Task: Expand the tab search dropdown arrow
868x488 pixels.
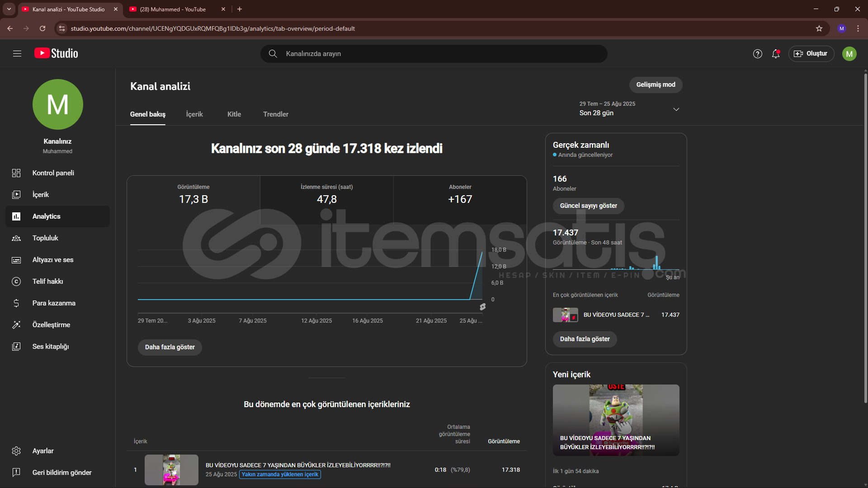Action: click(9, 9)
